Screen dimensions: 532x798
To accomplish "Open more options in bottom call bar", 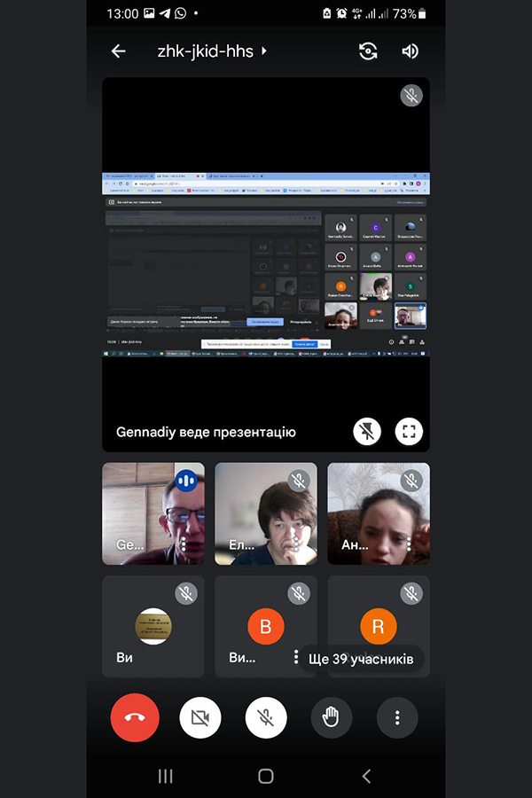I will pos(397,717).
